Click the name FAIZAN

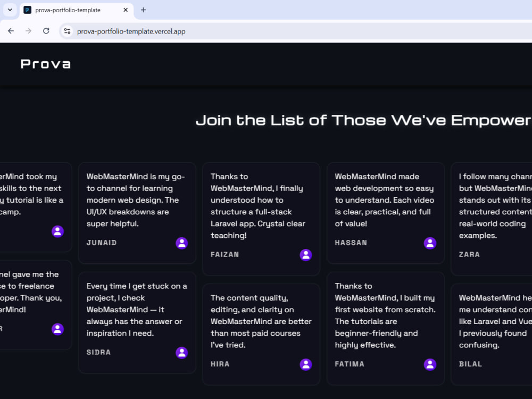click(x=225, y=254)
